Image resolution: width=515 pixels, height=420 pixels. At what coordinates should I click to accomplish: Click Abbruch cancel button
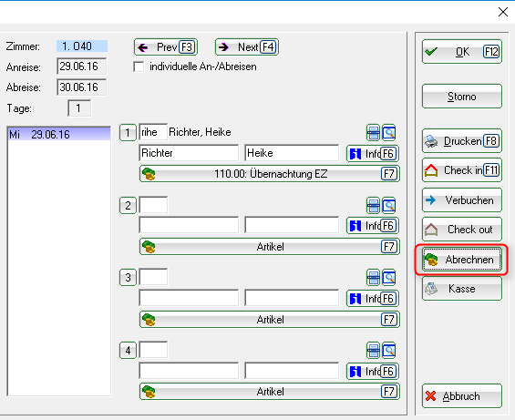[x=462, y=396]
